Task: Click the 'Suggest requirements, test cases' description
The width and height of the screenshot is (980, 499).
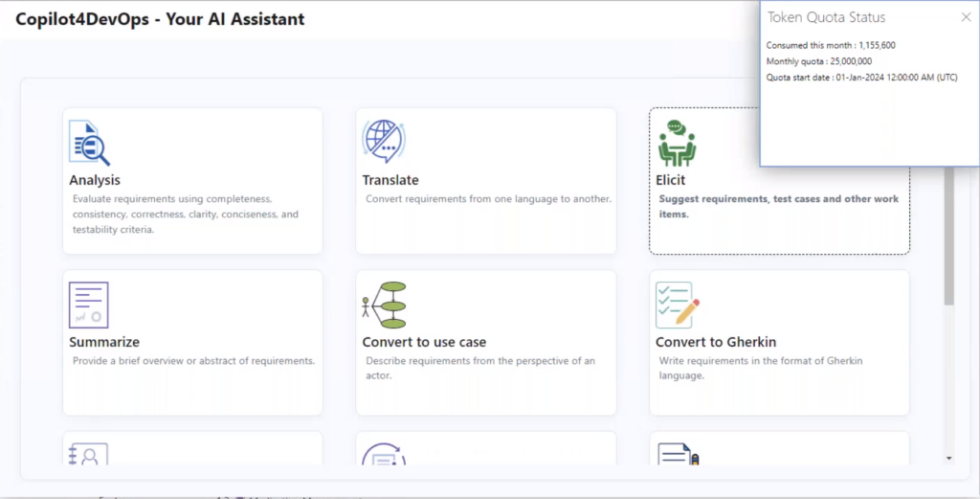Action: tap(779, 206)
